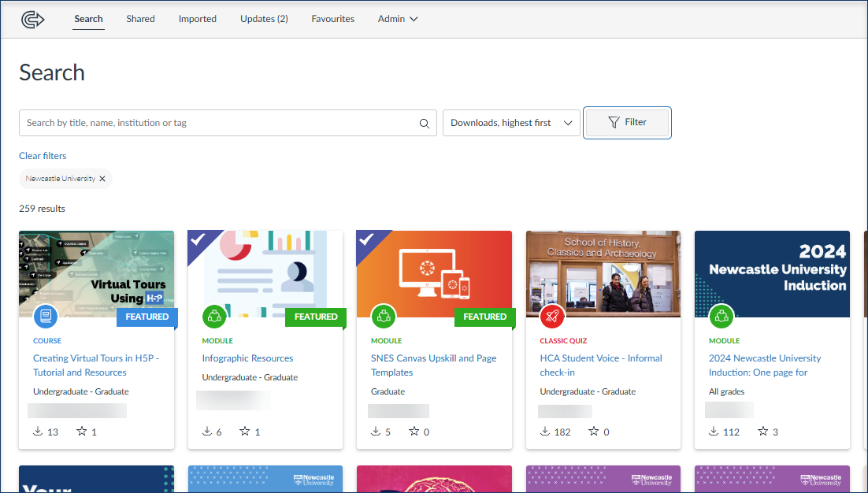Click the download icon on Infographic Resources card
Viewport: 868px width, 493px height.
pyautogui.click(x=207, y=431)
